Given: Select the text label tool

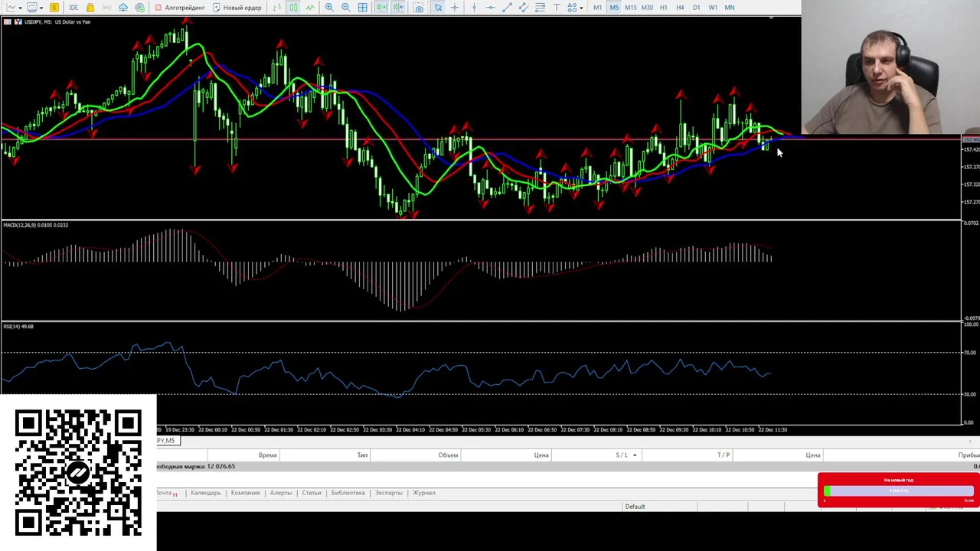Looking at the screenshot, I should pos(557,8).
